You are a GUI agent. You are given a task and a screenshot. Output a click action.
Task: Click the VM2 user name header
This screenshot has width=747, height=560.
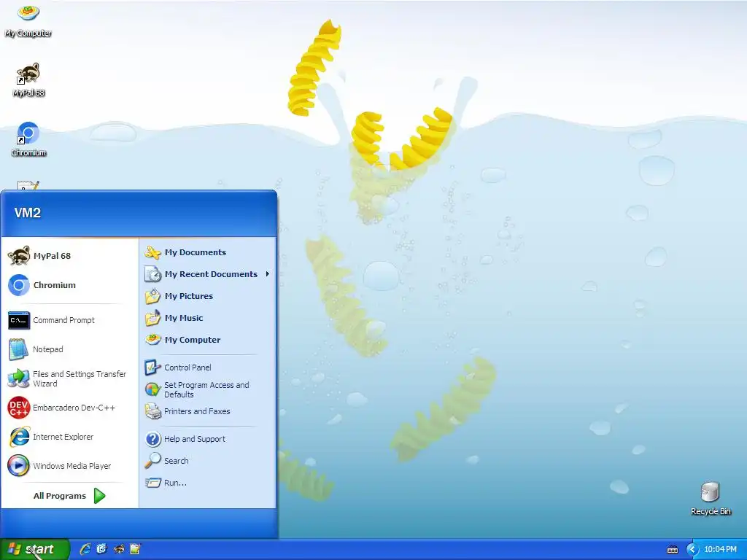[27, 213]
